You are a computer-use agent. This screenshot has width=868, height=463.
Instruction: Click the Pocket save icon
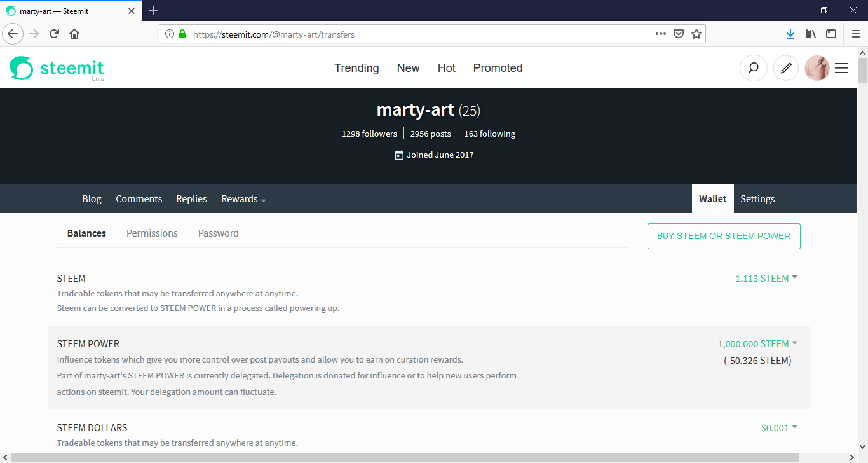(679, 34)
